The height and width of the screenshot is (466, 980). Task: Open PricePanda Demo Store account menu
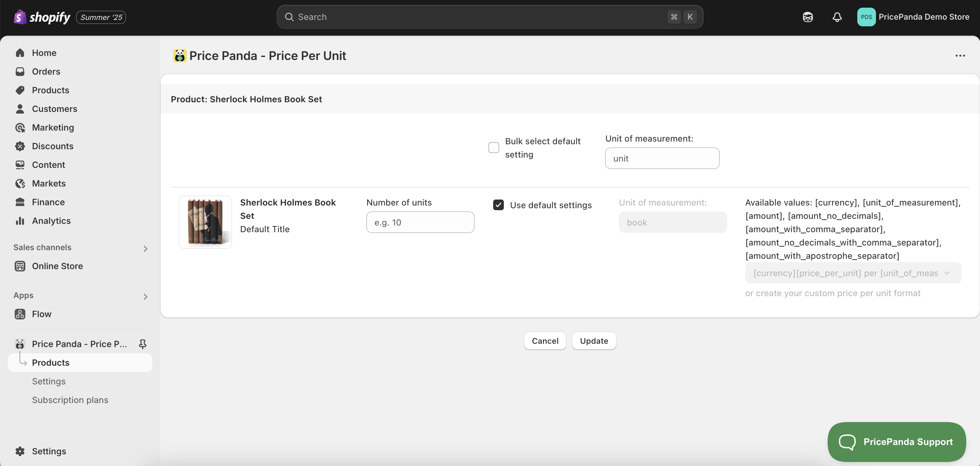point(913,17)
